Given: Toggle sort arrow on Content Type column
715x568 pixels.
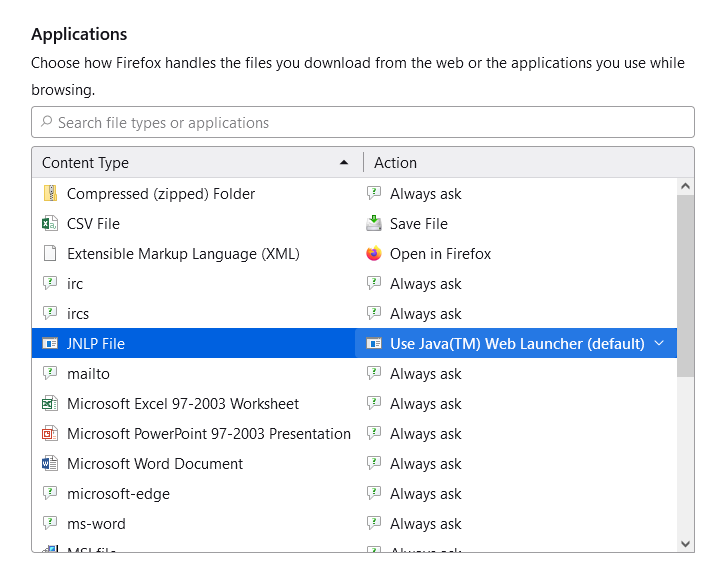Looking at the screenshot, I should (344, 162).
